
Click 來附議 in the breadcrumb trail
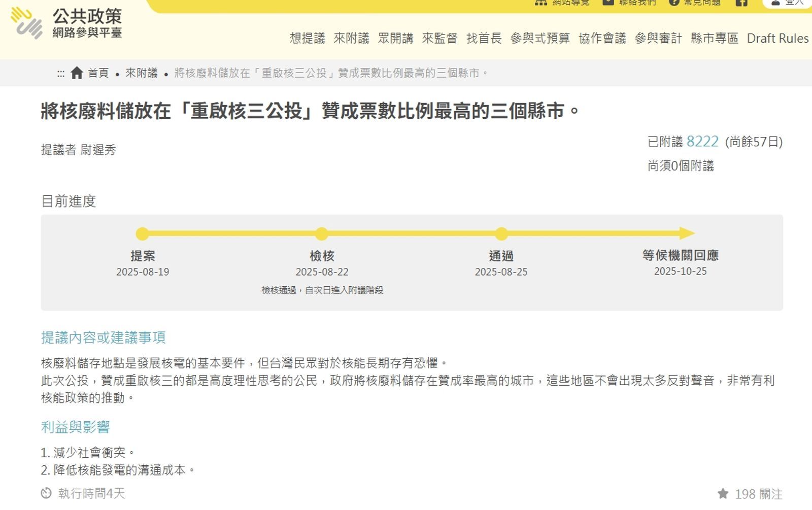143,73
